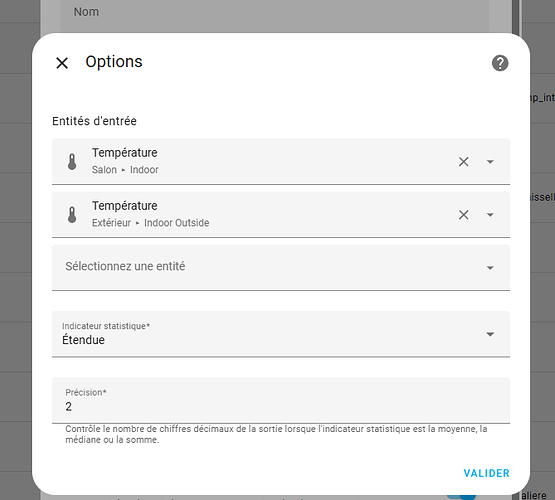Screen dimensions: 555x500
Task: Clear the Extérieur Indoor Outside entity
Action: pos(463,215)
